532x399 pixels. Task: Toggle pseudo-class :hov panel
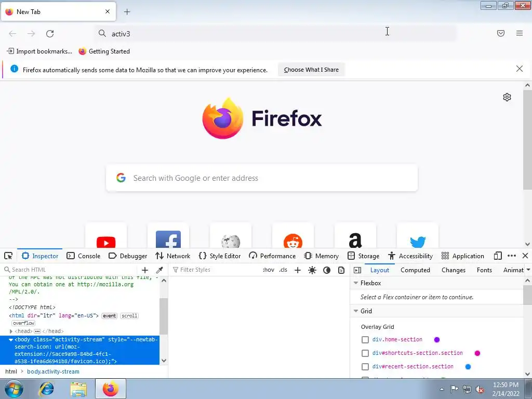269,270
